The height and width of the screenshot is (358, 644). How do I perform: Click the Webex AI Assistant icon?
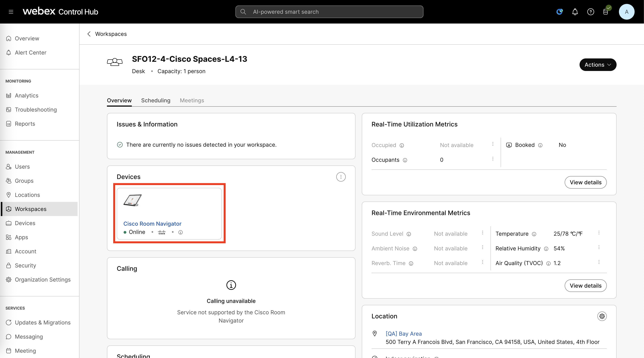(x=559, y=12)
